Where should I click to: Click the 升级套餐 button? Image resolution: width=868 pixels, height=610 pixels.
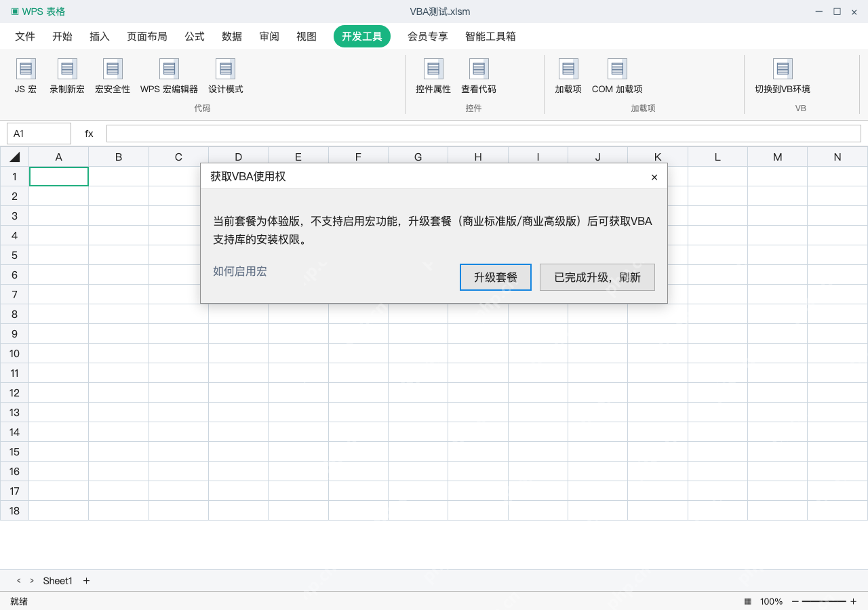(496, 277)
